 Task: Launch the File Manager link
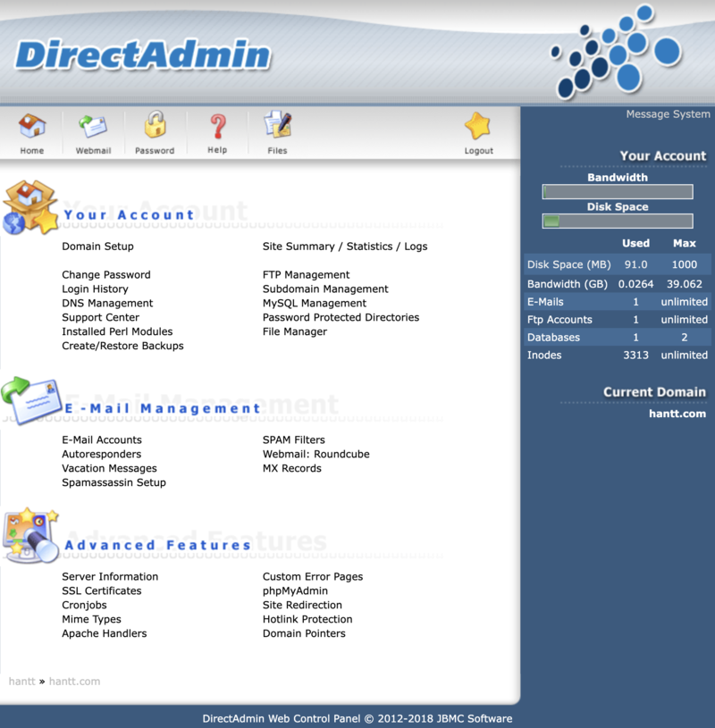click(x=295, y=331)
